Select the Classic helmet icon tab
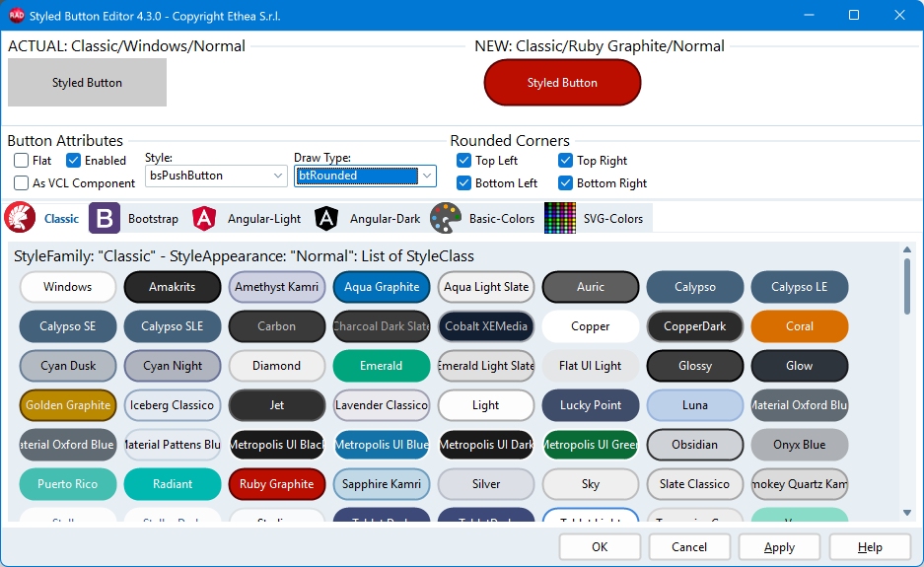This screenshot has height=567, width=924. click(20, 218)
